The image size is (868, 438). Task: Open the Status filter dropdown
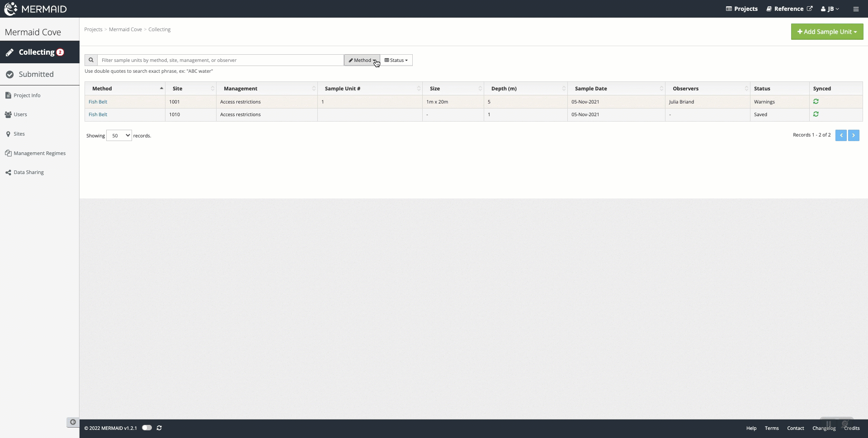(x=396, y=60)
